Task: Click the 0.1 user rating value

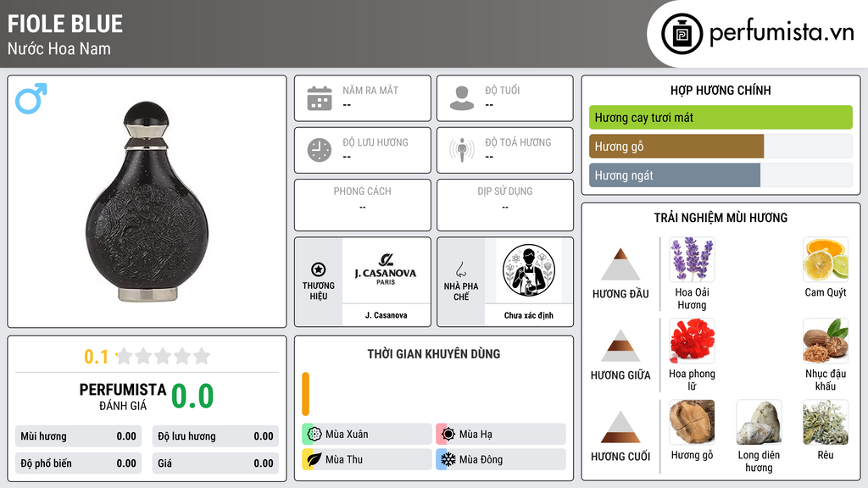Action: click(x=97, y=357)
